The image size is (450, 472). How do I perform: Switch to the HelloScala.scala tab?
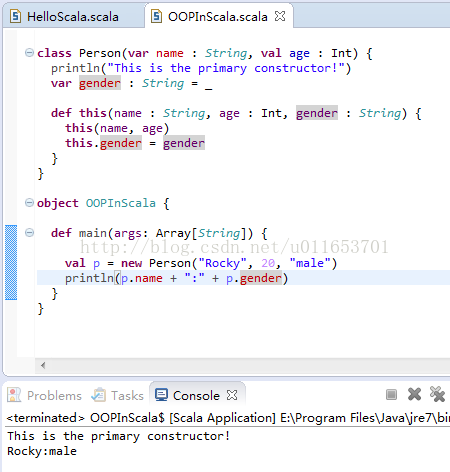click(73, 17)
